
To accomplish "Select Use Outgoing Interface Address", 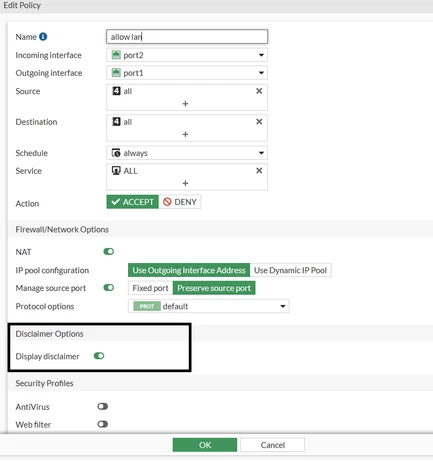I will [189, 270].
